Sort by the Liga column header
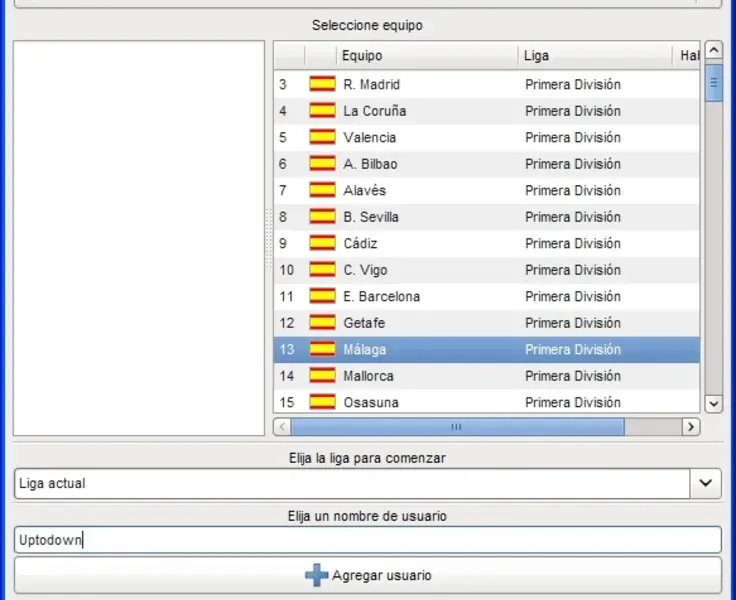The height and width of the screenshot is (600, 736). (x=595, y=55)
